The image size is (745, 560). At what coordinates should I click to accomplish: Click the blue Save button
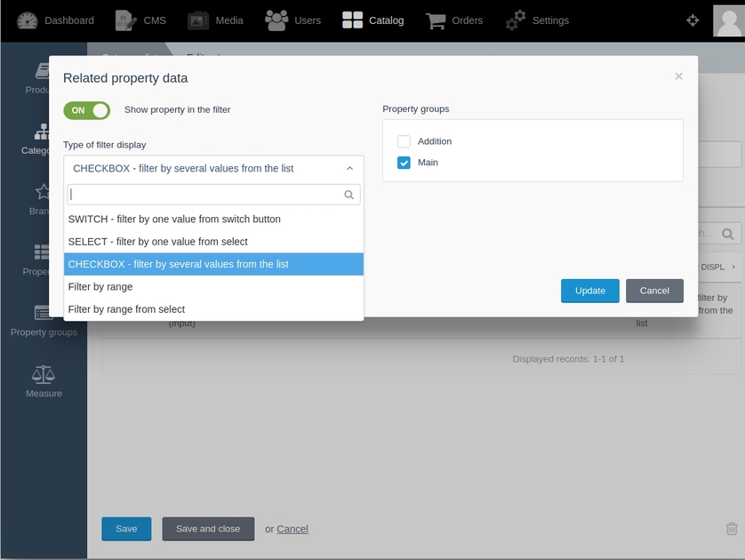(126, 529)
